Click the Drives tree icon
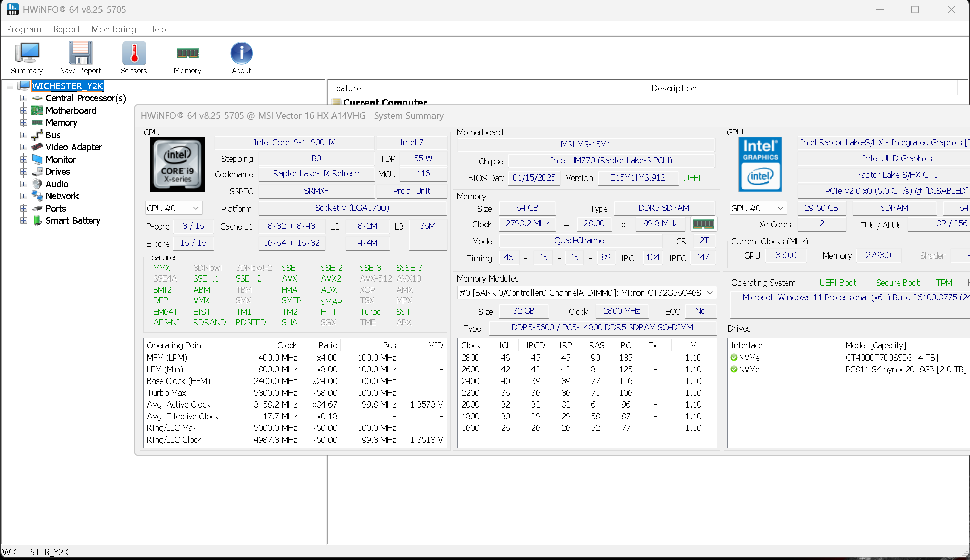This screenshot has width=970, height=560. (x=37, y=171)
